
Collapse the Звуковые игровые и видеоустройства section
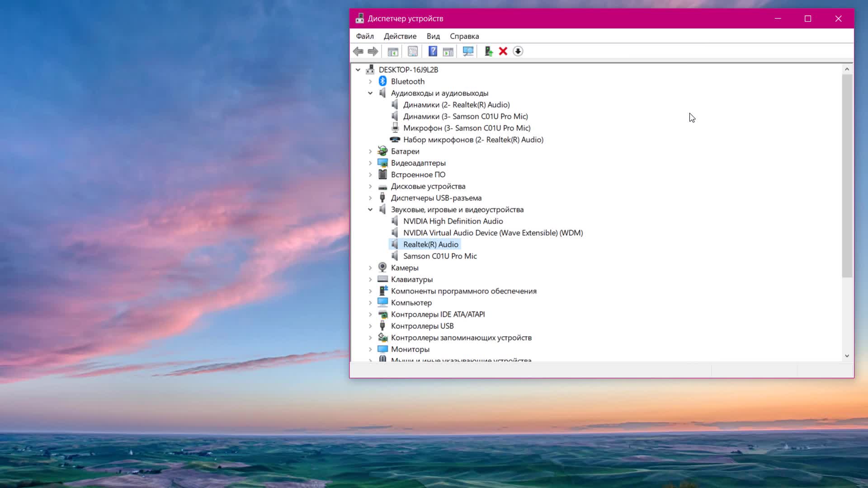click(370, 209)
